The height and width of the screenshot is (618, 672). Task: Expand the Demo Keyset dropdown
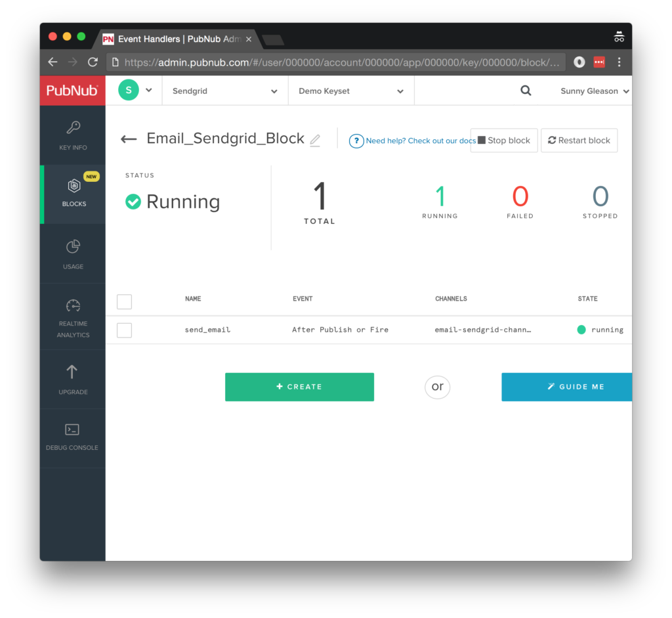[351, 91]
